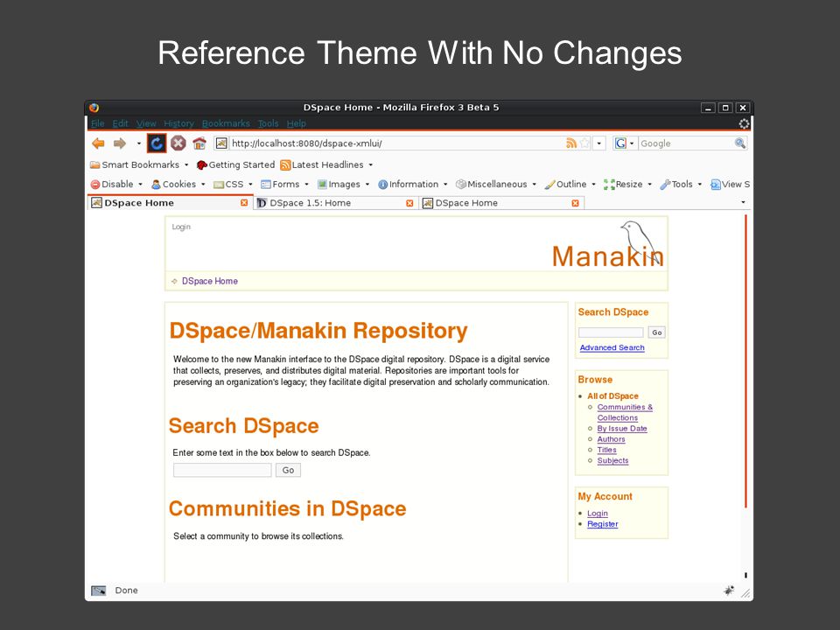
Task: Open the address bar history dropdown
Action: (598, 143)
